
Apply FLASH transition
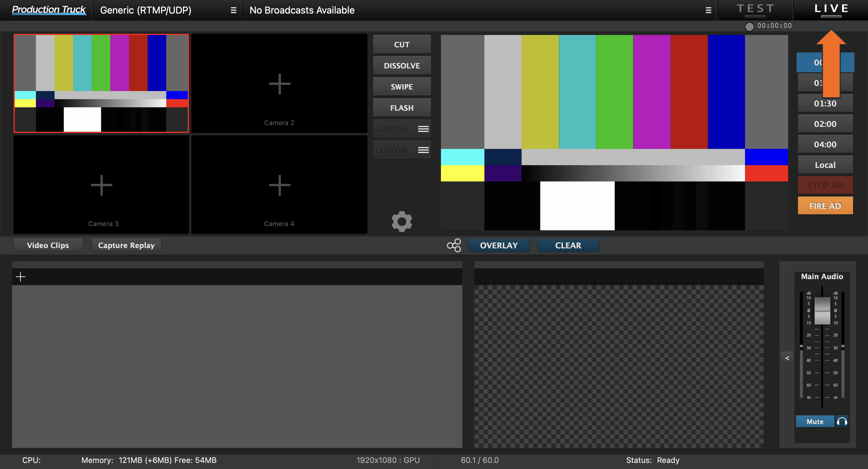402,108
